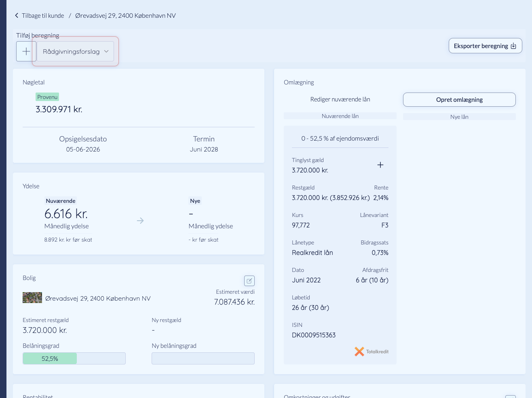Click Opret omlægning button
532x398 pixels.
point(459,100)
